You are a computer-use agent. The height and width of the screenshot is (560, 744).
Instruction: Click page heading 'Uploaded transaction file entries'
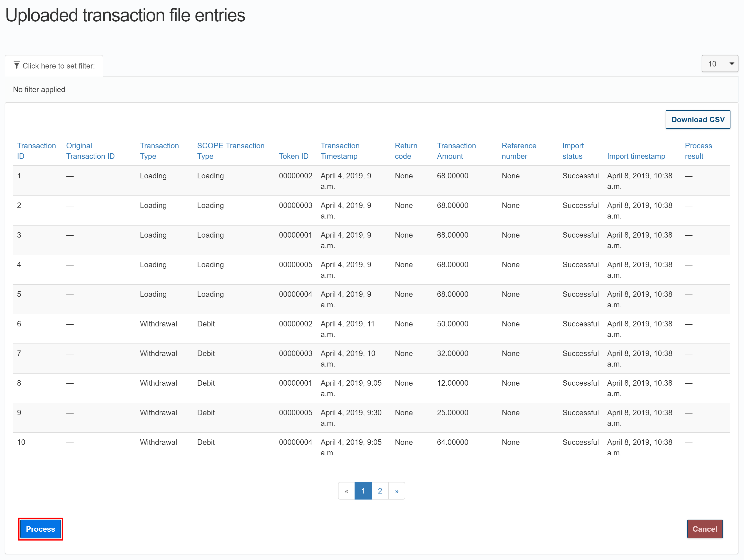[125, 16]
